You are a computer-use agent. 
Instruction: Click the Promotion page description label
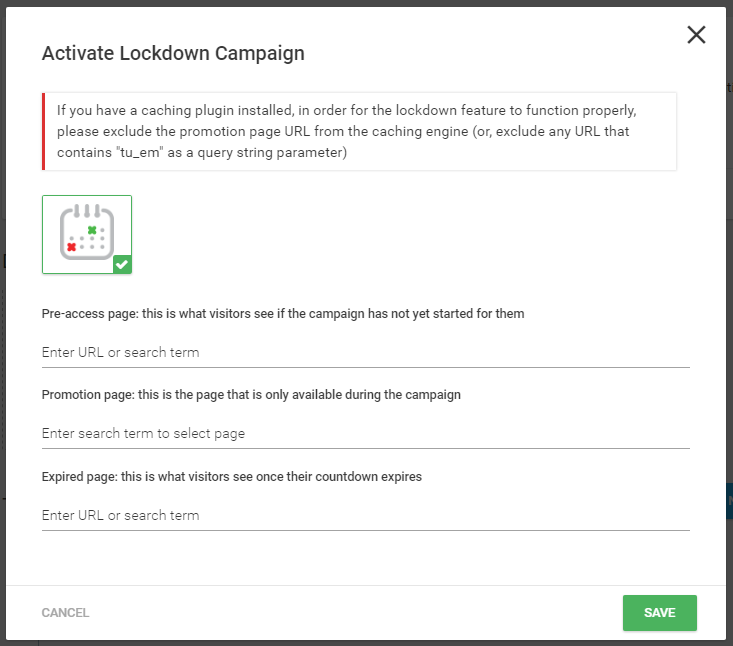[251, 395]
